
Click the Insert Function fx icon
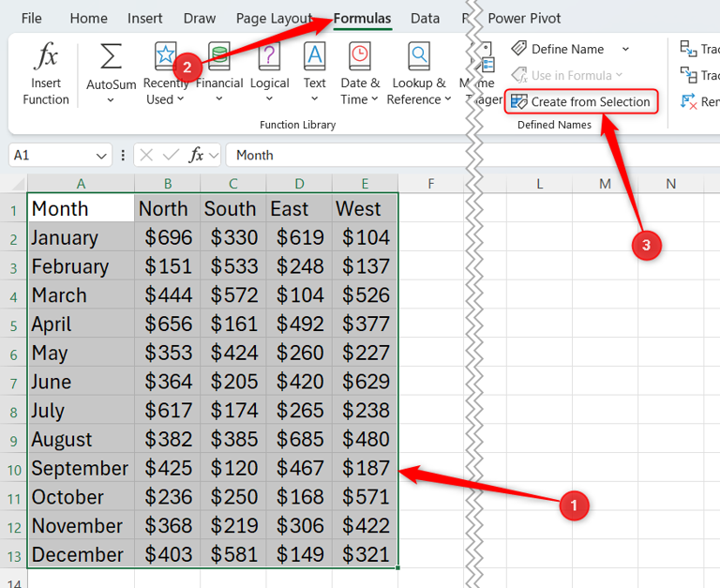coord(46,56)
